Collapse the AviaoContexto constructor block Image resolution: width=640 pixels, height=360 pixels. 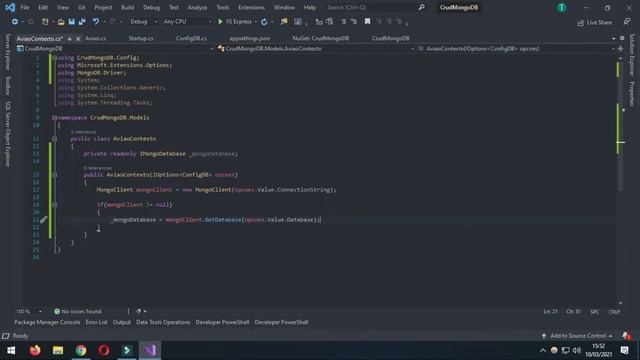tap(54, 175)
